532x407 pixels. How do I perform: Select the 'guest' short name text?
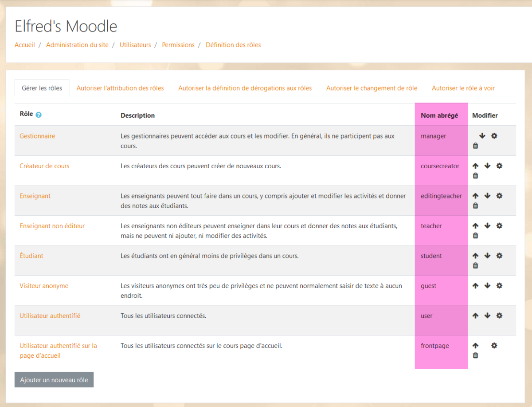[429, 286]
